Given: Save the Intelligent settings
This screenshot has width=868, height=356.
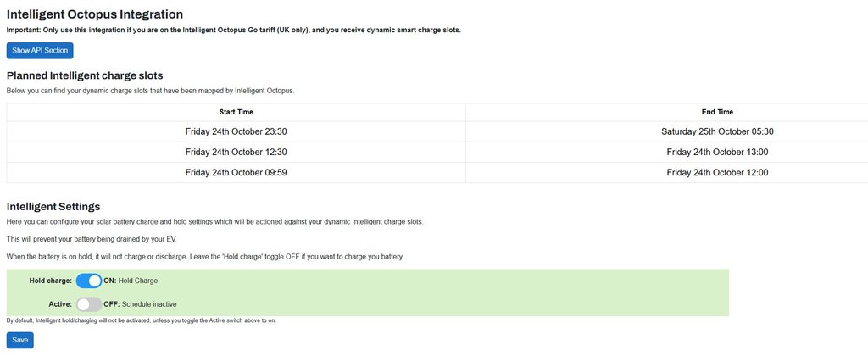Looking at the screenshot, I should [x=20, y=340].
